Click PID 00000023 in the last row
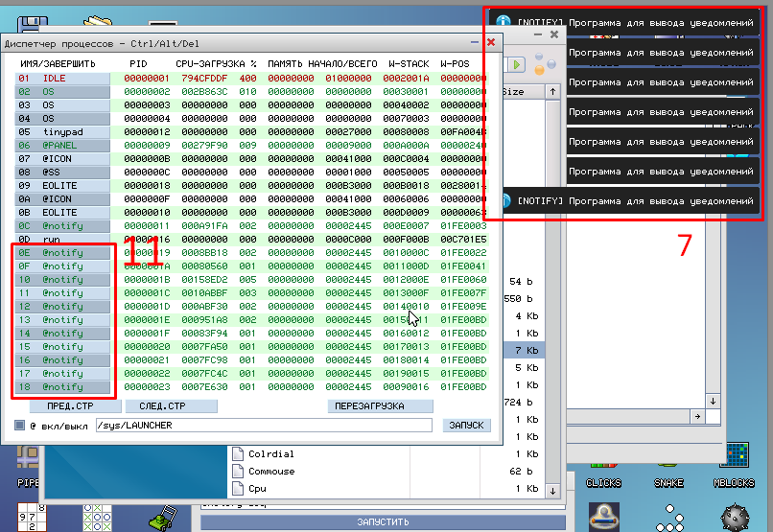 [x=147, y=386]
